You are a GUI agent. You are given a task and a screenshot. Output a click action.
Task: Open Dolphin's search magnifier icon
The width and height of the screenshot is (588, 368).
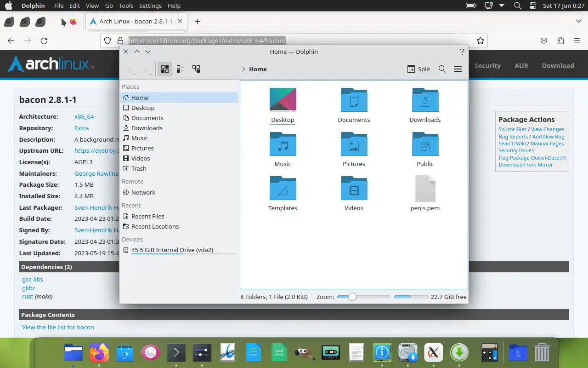(442, 69)
